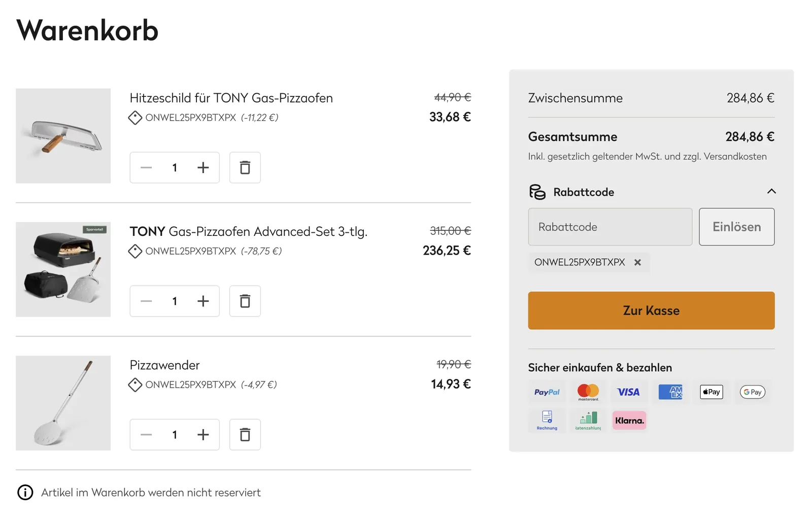Remove applied coupon ONWEL25PX9BTXPX
This screenshot has width=812, height=520.
click(637, 262)
